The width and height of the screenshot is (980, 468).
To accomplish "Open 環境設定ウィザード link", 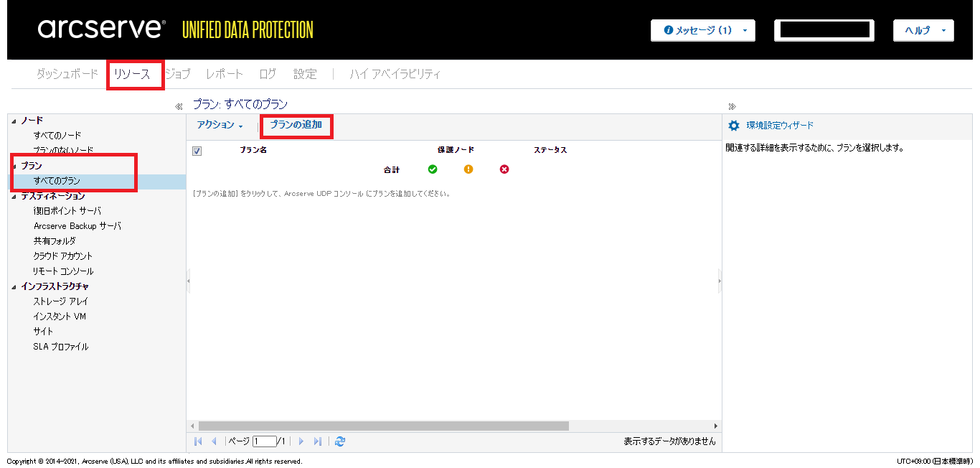I will click(x=780, y=126).
